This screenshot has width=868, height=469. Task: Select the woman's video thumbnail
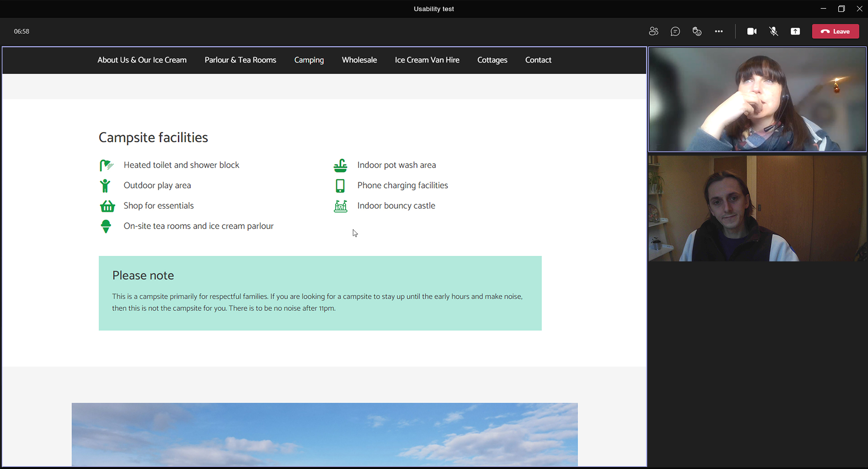(x=757, y=99)
